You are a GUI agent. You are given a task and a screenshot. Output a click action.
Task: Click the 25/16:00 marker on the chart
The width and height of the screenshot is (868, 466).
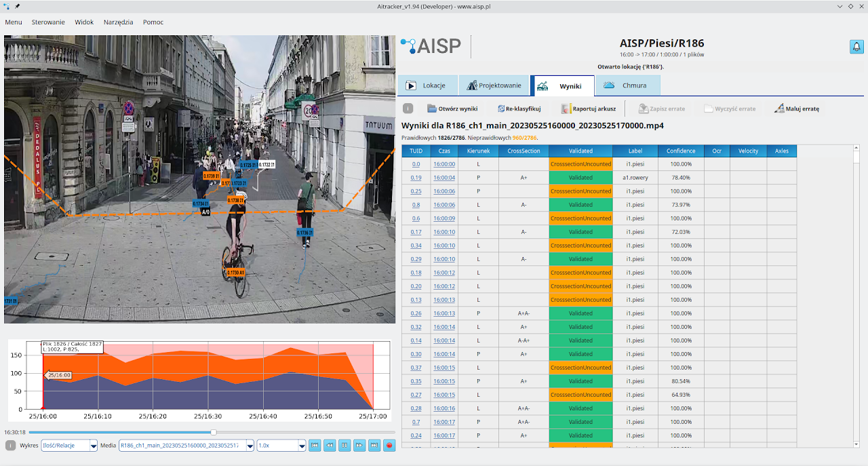click(x=58, y=375)
